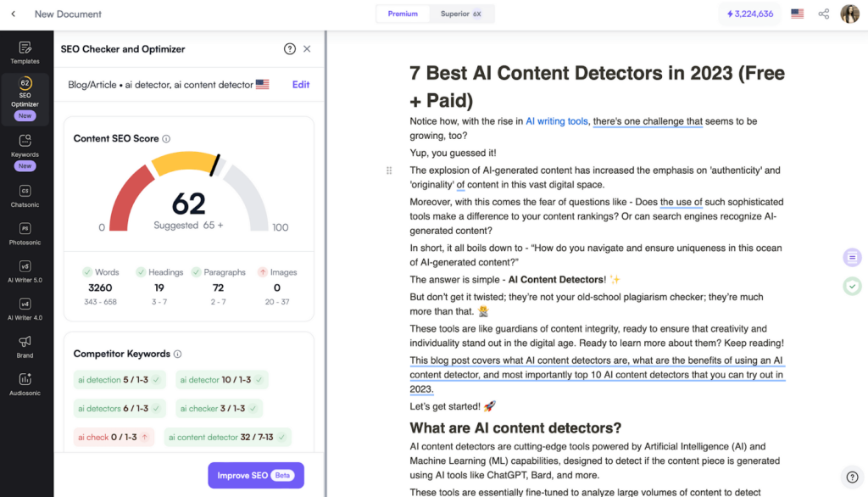Screen dimensions: 868x497
Task: Edit the SEO keyword settings
Action: pos(301,85)
